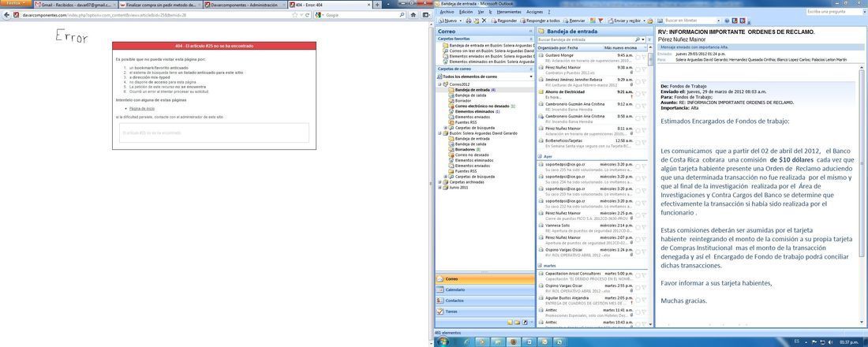Click the Responder button in Outlook
This screenshot has width=868, height=347.
(504, 21)
